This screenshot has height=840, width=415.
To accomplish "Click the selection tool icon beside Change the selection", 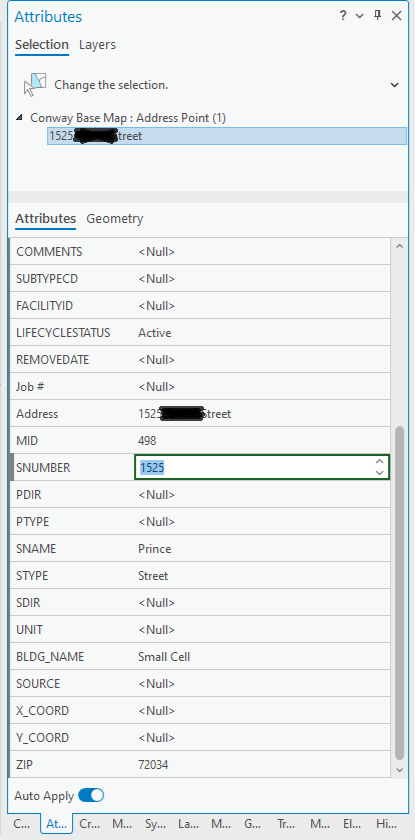I will [35, 85].
